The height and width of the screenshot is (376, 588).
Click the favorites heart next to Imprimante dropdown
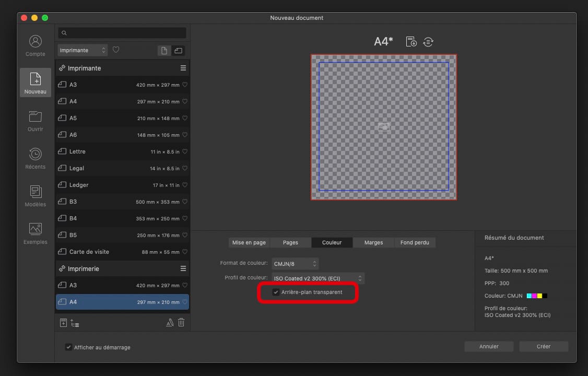[116, 50]
